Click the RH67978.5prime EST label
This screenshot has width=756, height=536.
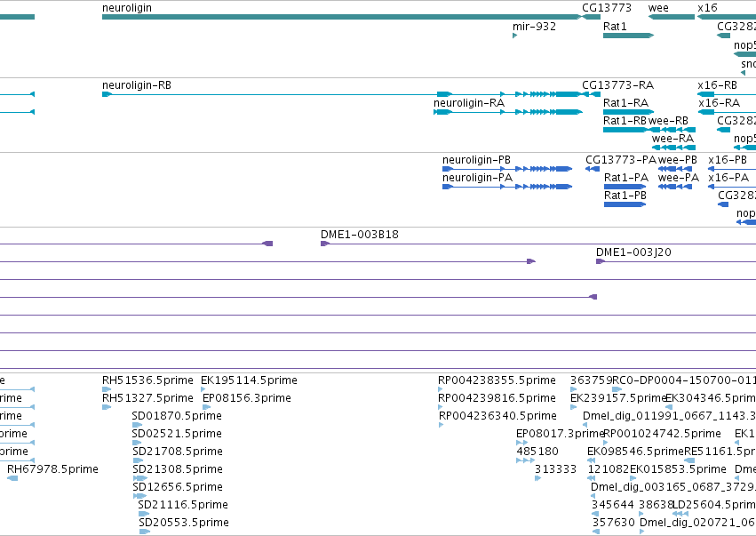tap(52, 470)
